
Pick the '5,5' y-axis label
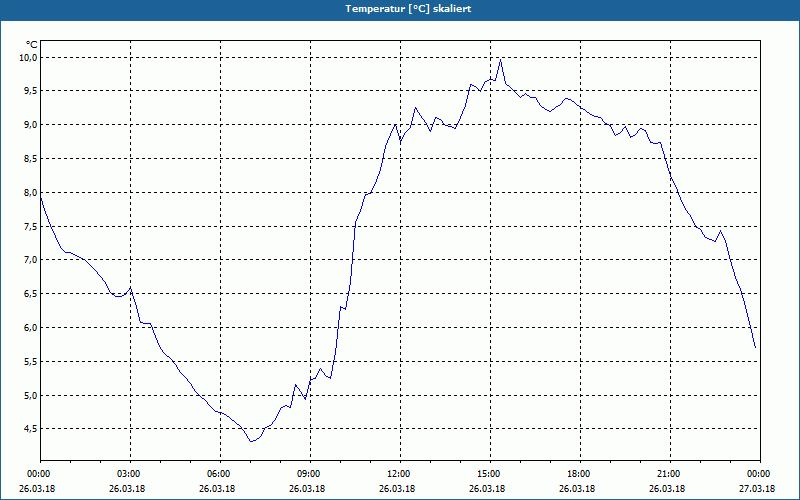tap(31, 362)
